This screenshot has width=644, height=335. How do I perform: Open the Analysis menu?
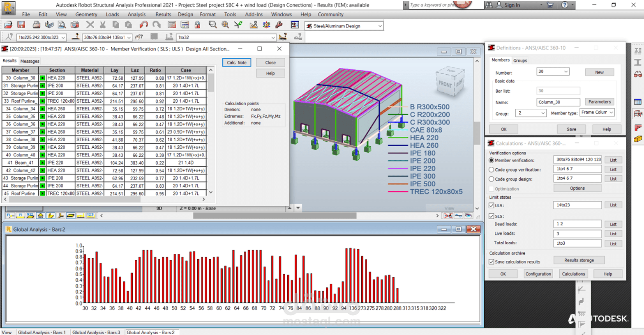coord(136,14)
